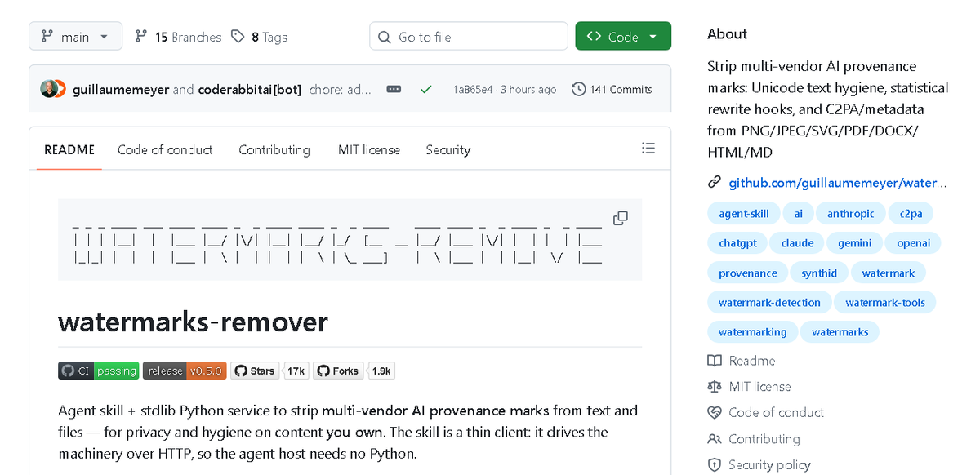Open commit hash 1a865e4
Screen dimensions: 980x475
(474, 90)
